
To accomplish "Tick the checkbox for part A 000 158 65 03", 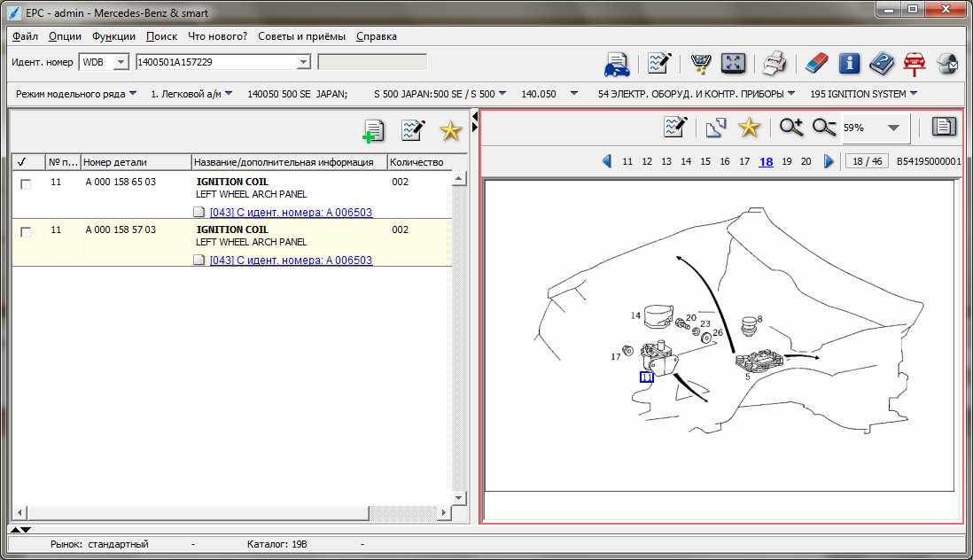I will click(x=26, y=184).
